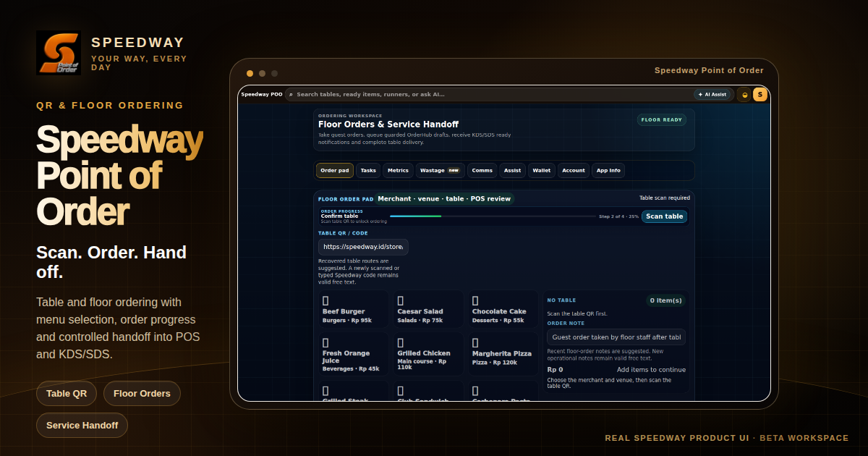Click the Margherita Pizza item icon
The height and width of the screenshot is (456, 868).
475,342
